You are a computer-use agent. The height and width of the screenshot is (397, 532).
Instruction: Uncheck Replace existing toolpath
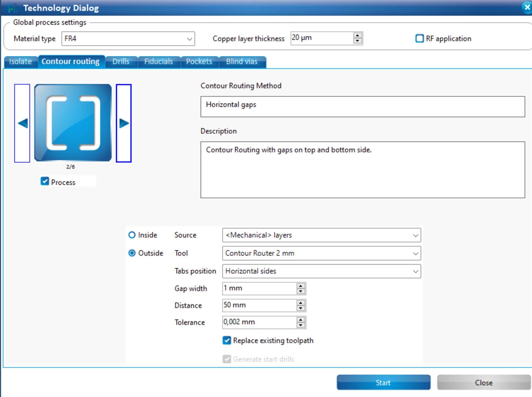coord(227,340)
